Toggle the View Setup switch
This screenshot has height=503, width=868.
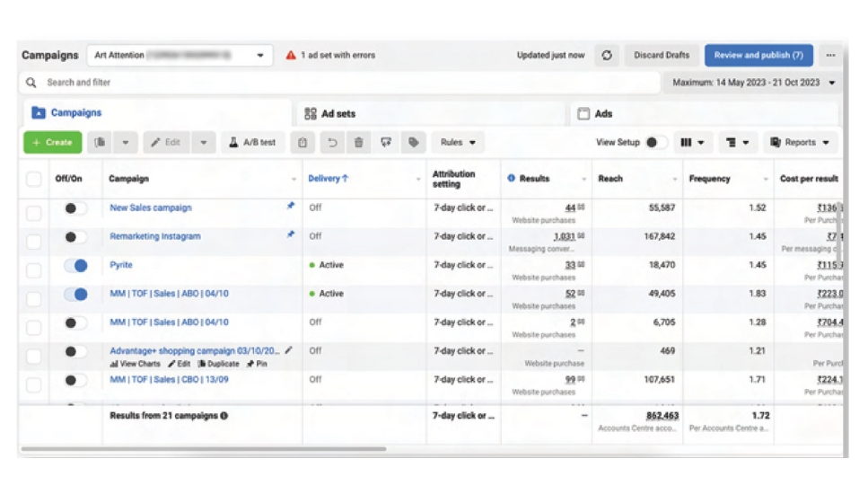click(x=655, y=143)
